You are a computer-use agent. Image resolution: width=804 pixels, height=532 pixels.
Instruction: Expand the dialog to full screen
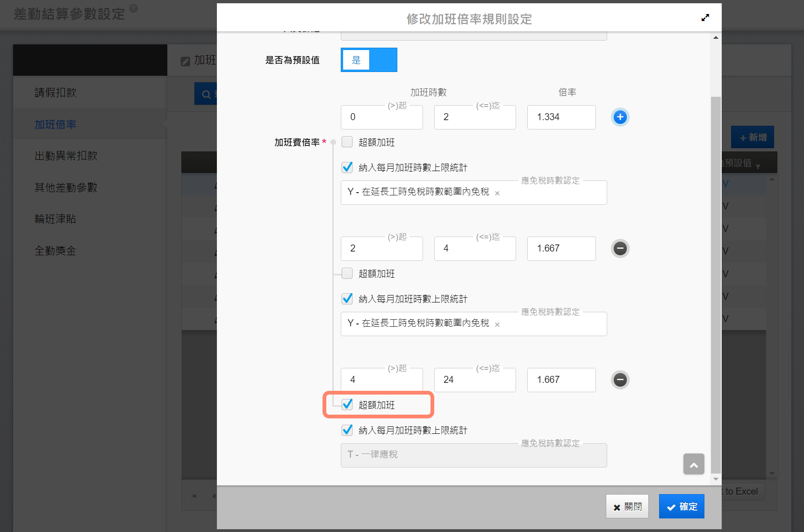705,18
